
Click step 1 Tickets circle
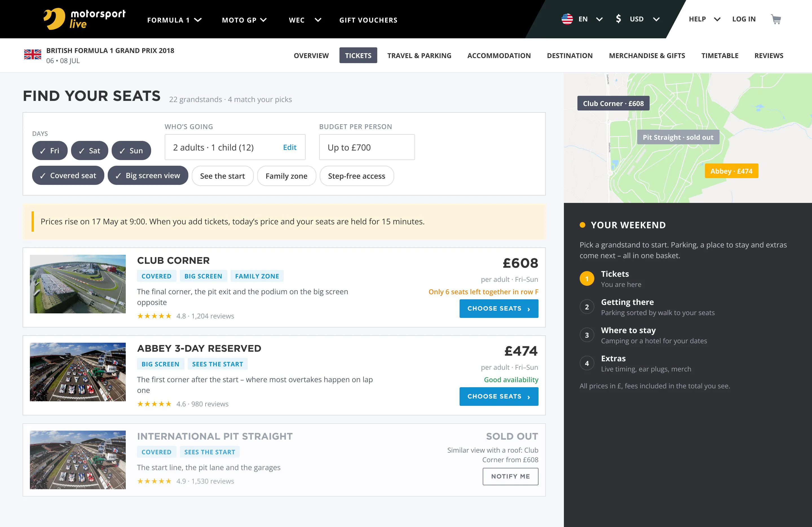587,279
